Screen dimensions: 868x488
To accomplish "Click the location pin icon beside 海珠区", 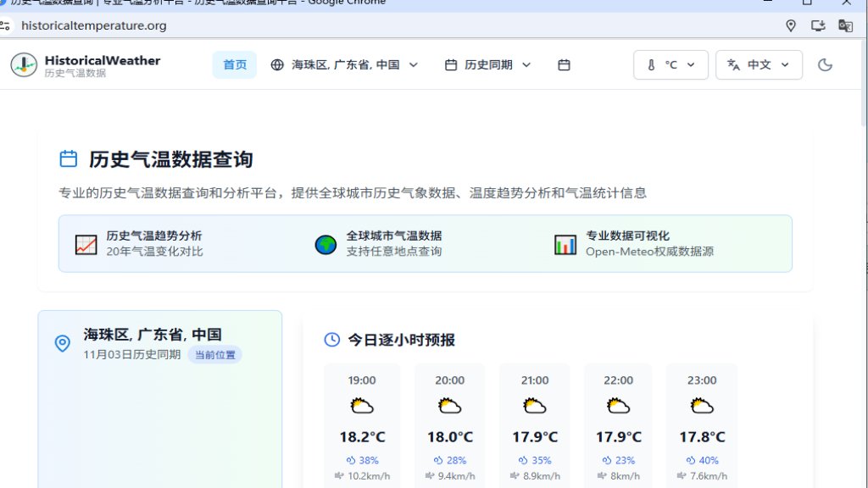I will (61, 343).
